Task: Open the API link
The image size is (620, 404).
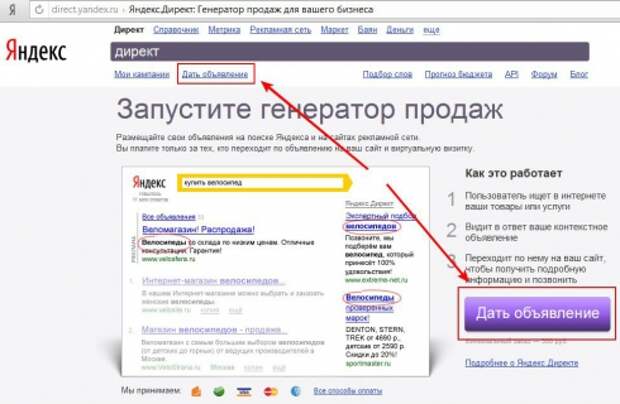Action: tap(511, 74)
